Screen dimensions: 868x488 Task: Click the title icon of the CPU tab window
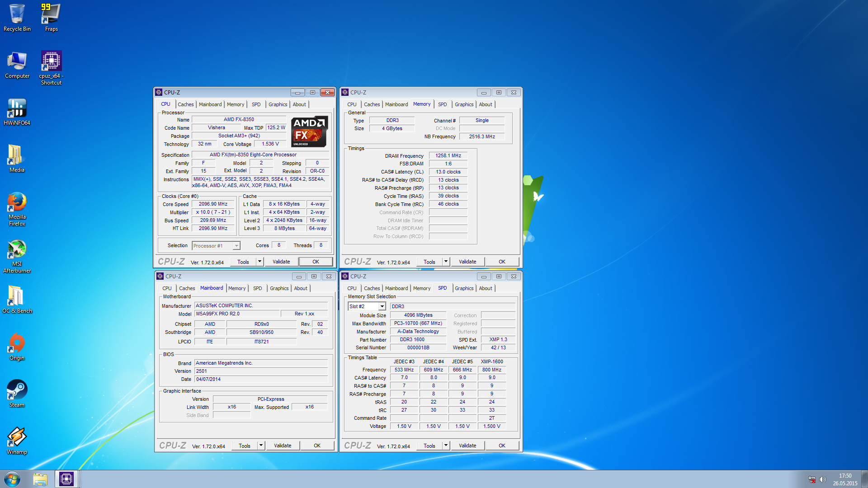coord(159,92)
